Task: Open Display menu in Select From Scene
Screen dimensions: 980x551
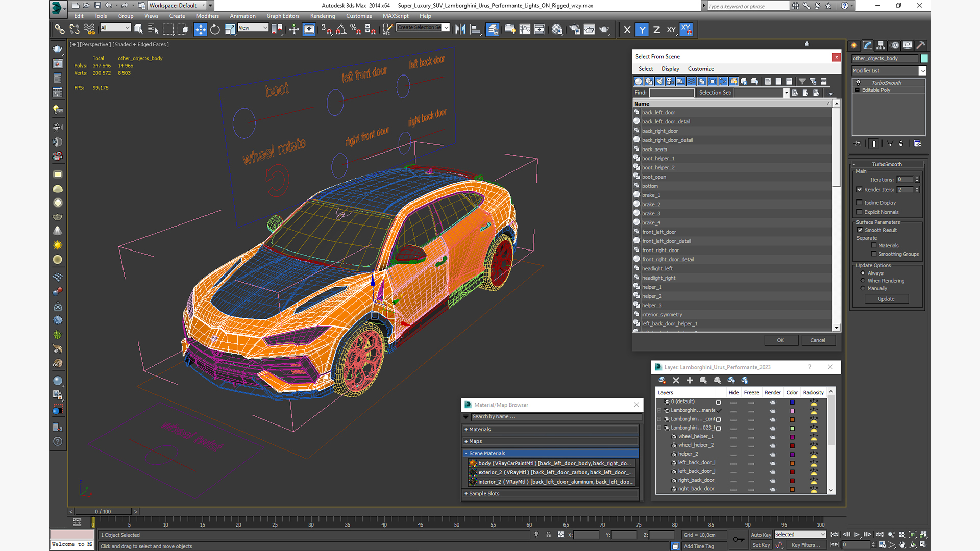Action: [670, 69]
